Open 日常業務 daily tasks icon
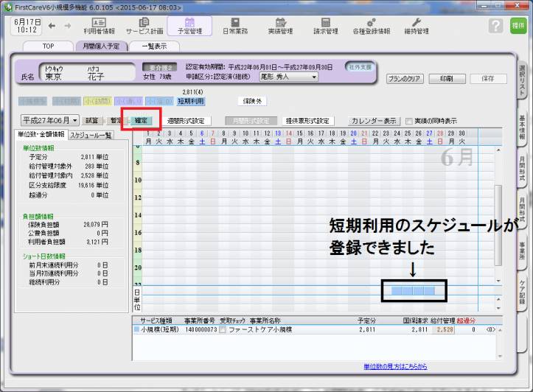The width and height of the screenshot is (533, 392). coord(236,27)
